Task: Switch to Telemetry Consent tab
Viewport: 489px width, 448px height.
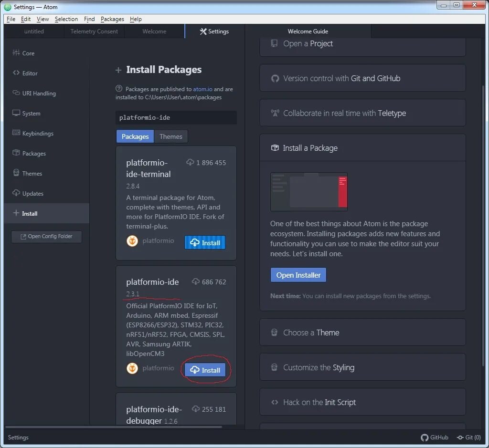Action: [94, 31]
